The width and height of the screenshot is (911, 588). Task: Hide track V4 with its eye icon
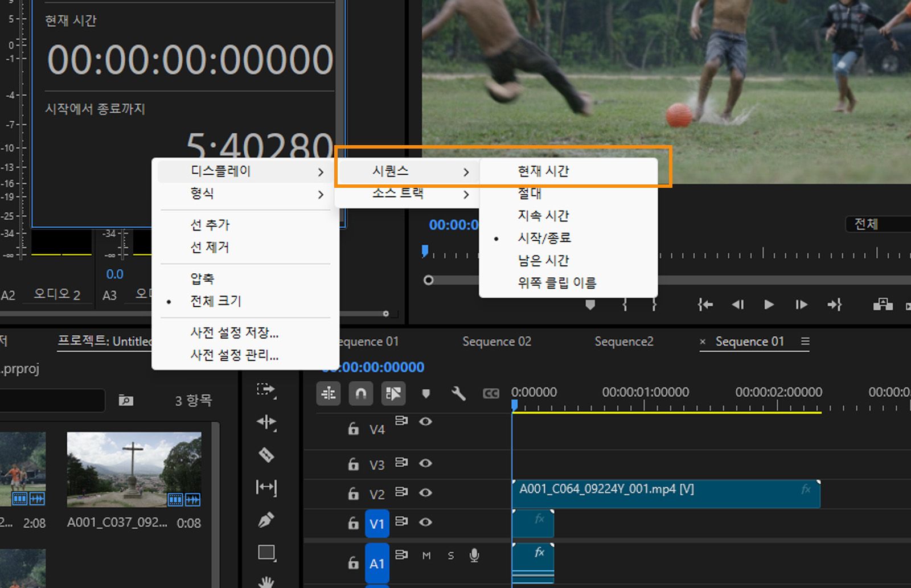425,422
